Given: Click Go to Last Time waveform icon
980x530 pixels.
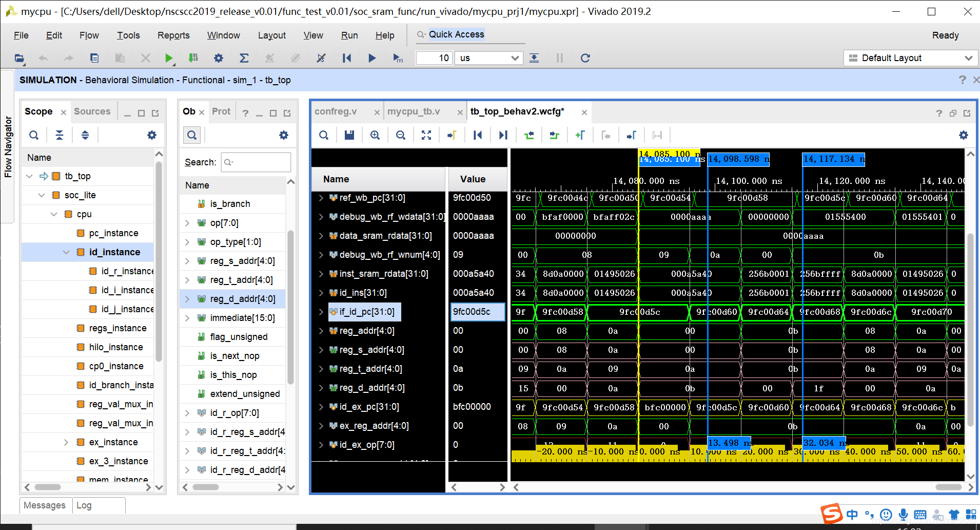Looking at the screenshot, I should tap(503, 135).
